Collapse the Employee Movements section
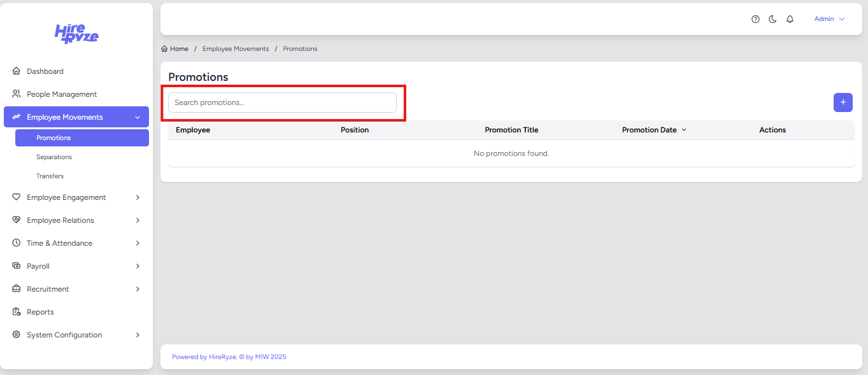 pyautogui.click(x=138, y=117)
